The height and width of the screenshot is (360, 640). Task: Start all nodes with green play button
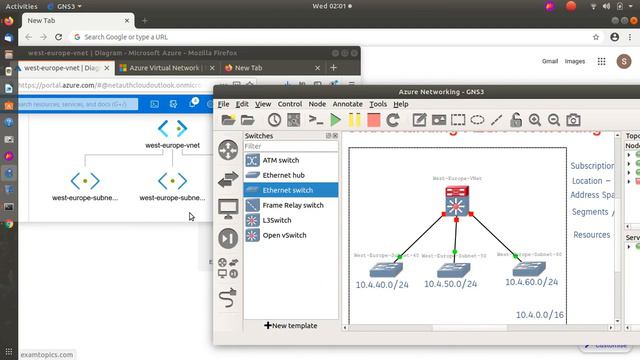[x=336, y=120]
